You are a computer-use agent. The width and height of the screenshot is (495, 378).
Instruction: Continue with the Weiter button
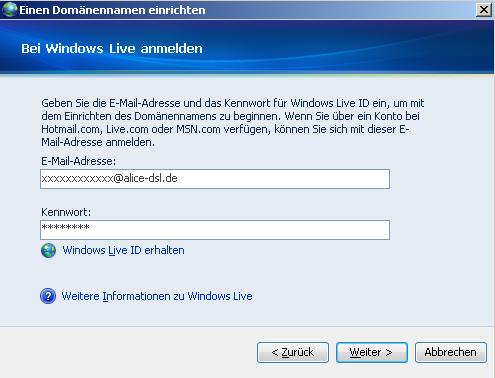pyautogui.click(x=372, y=352)
